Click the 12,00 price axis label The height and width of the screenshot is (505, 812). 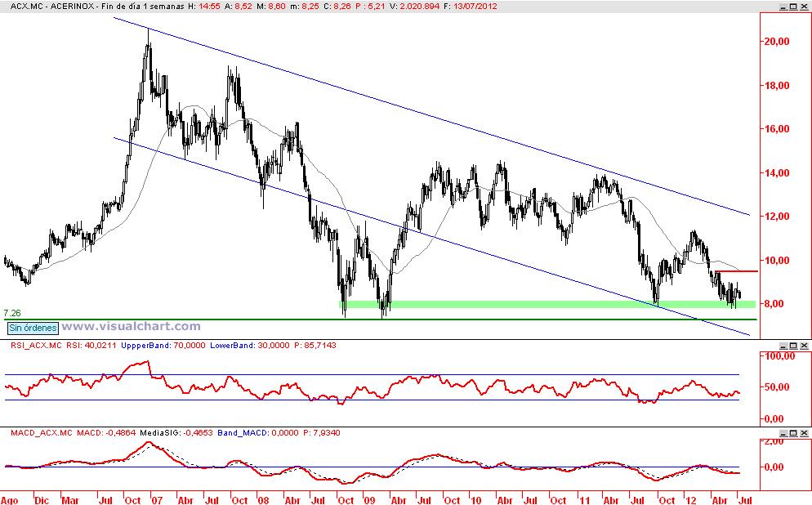point(778,217)
